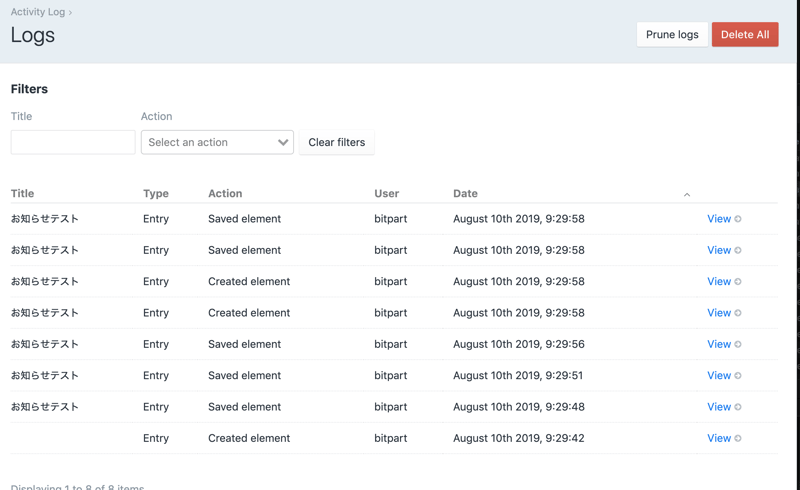Image resolution: width=800 pixels, height=490 pixels.
Task: Click the breadcrumb chevron after Activity Log
Action: point(70,13)
